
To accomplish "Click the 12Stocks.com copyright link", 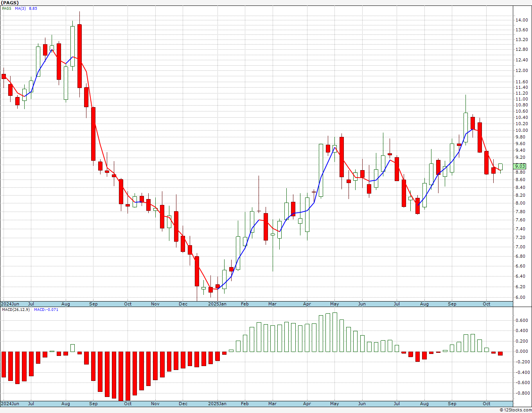I will (516, 410).
